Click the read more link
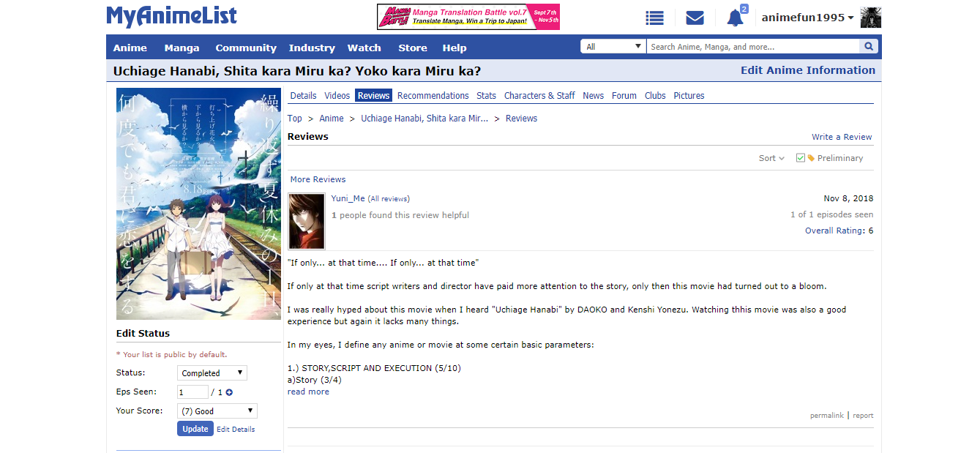 [308, 392]
